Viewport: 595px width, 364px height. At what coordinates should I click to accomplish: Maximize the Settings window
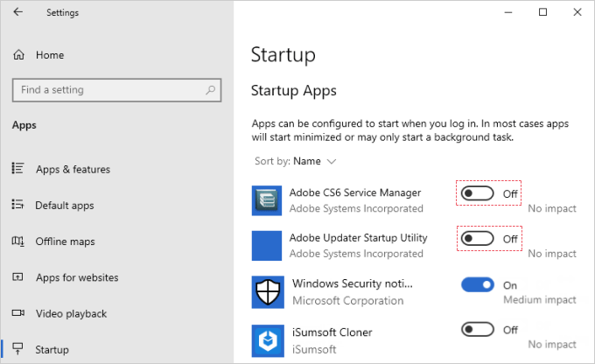click(x=543, y=12)
